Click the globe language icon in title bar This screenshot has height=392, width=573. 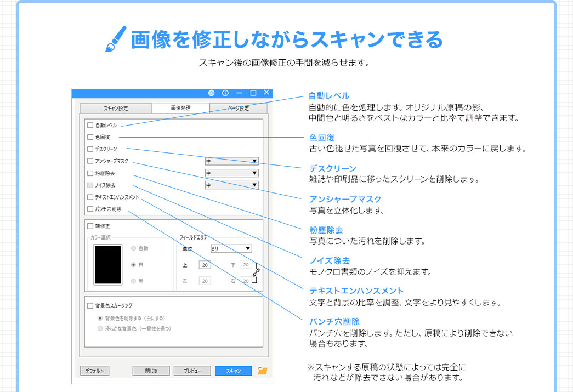click(211, 93)
